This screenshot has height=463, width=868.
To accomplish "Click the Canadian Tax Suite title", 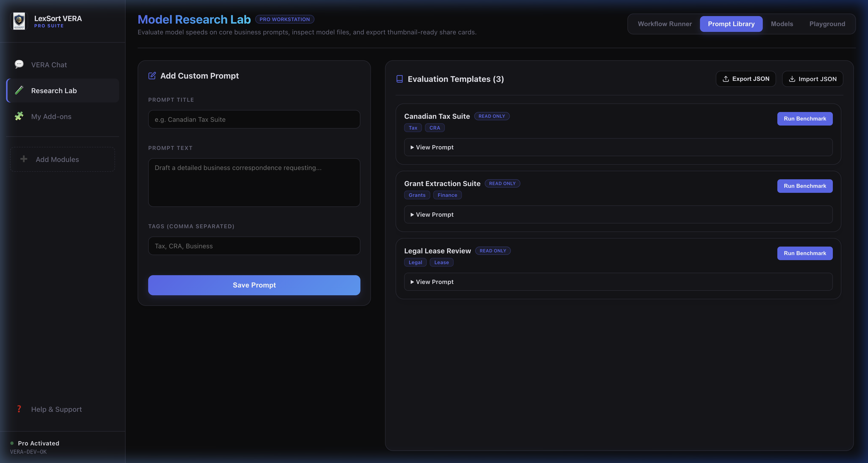I will coord(437,116).
